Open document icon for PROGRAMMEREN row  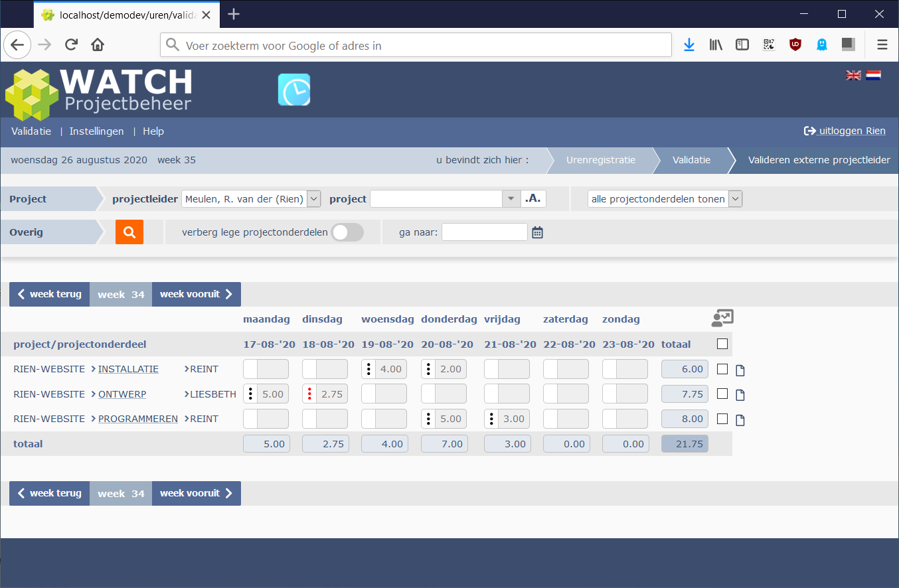pyautogui.click(x=740, y=420)
